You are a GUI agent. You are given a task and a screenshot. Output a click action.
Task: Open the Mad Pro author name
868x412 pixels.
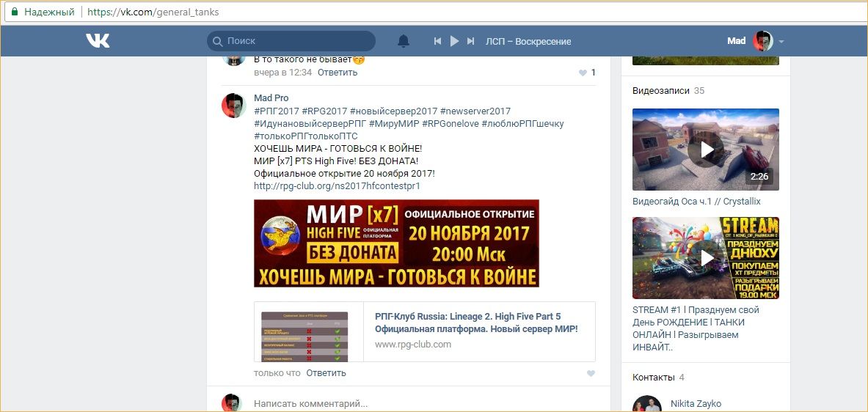click(271, 98)
